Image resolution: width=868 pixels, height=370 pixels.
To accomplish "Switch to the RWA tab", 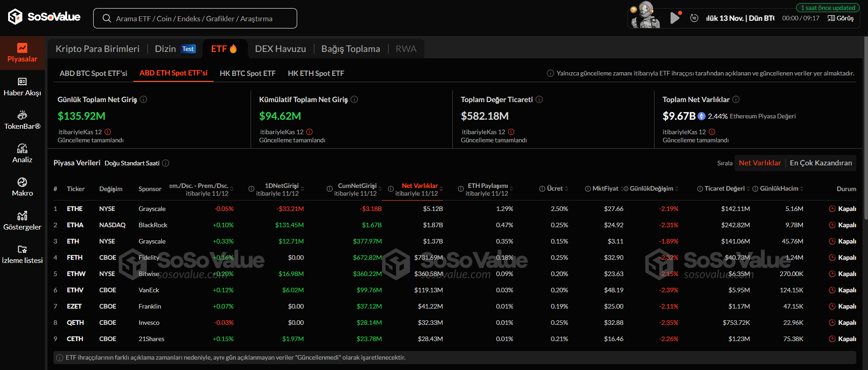I will tap(406, 49).
